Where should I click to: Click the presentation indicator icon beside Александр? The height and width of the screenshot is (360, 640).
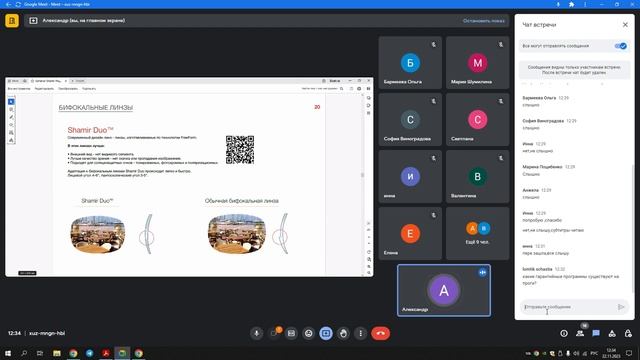[33, 20]
